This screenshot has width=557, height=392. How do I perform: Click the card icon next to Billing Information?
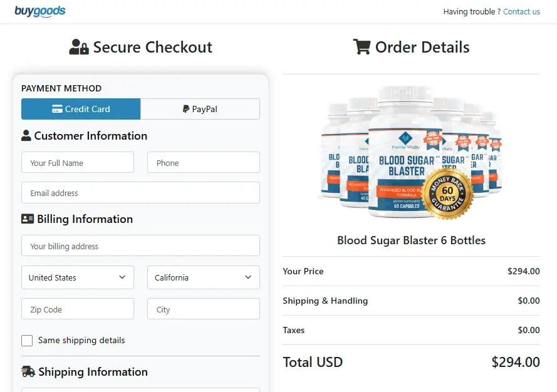[x=28, y=219]
